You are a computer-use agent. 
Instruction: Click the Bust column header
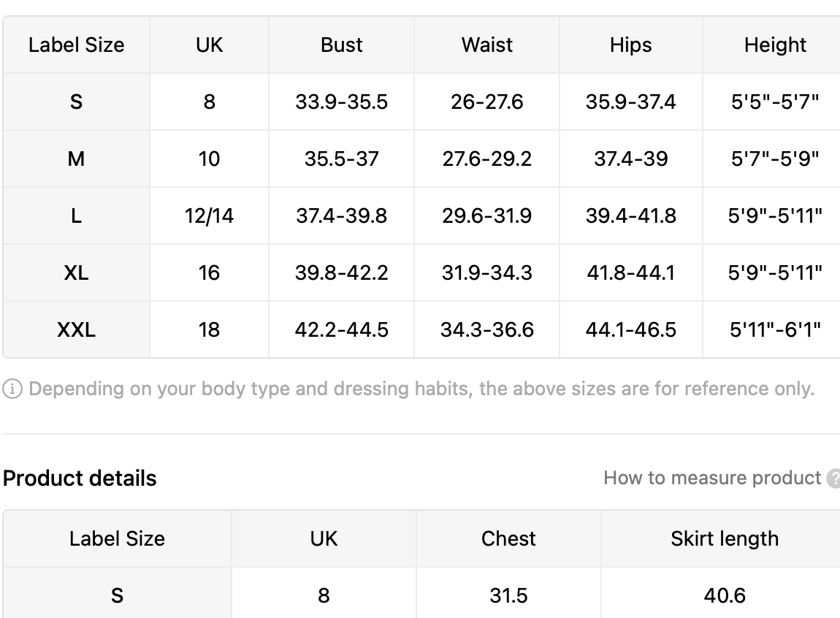[x=341, y=45]
